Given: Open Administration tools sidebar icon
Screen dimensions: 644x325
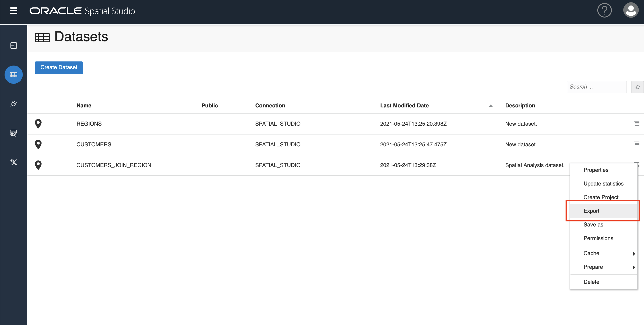Looking at the screenshot, I should pos(13,162).
